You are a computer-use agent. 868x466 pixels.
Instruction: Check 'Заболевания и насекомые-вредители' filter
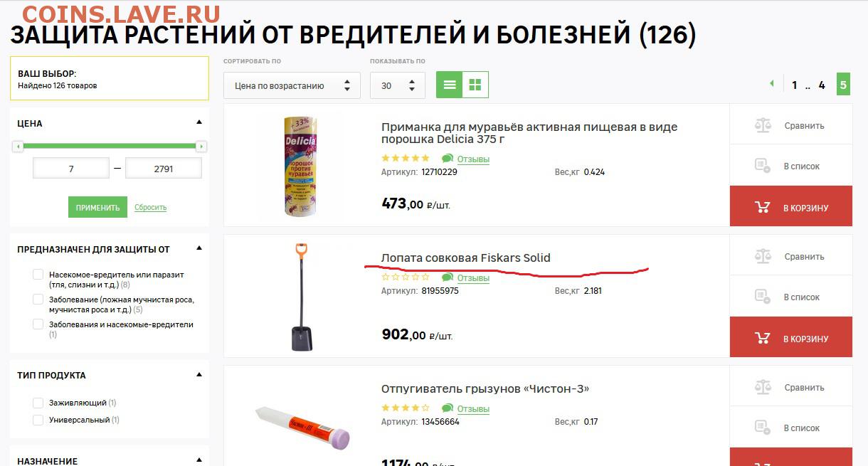coord(38,324)
